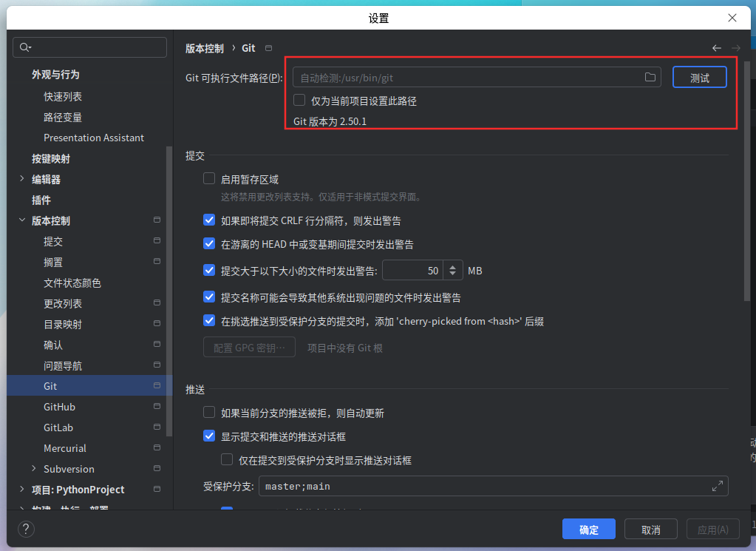Open GitHub settings page
Screen dimensions: 756x551
point(59,407)
